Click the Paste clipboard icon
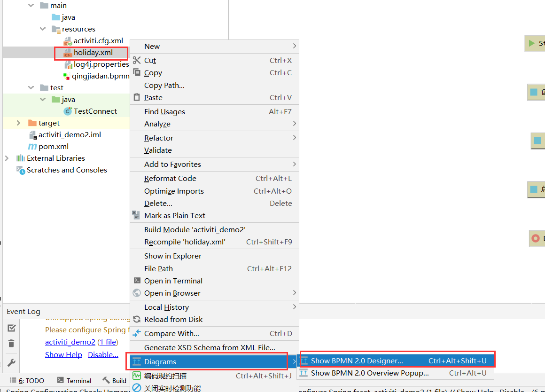The width and height of the screenshot is (545, 392). (137, 97)
